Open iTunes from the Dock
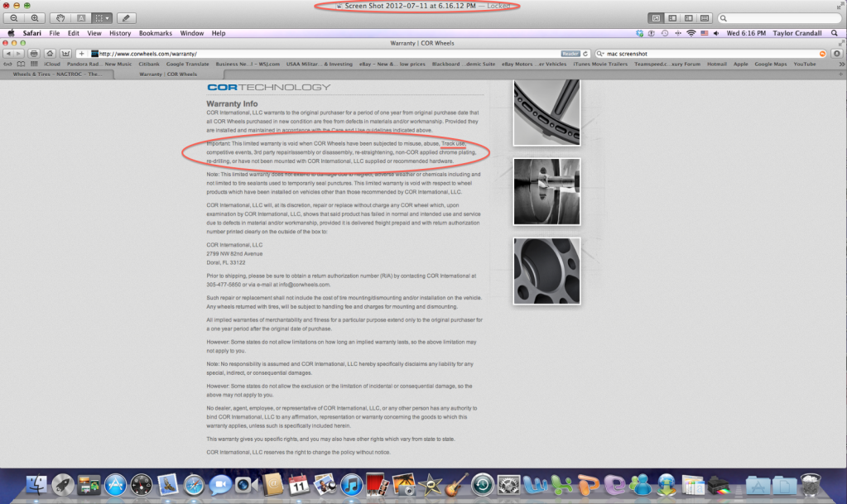 point(351,485)
